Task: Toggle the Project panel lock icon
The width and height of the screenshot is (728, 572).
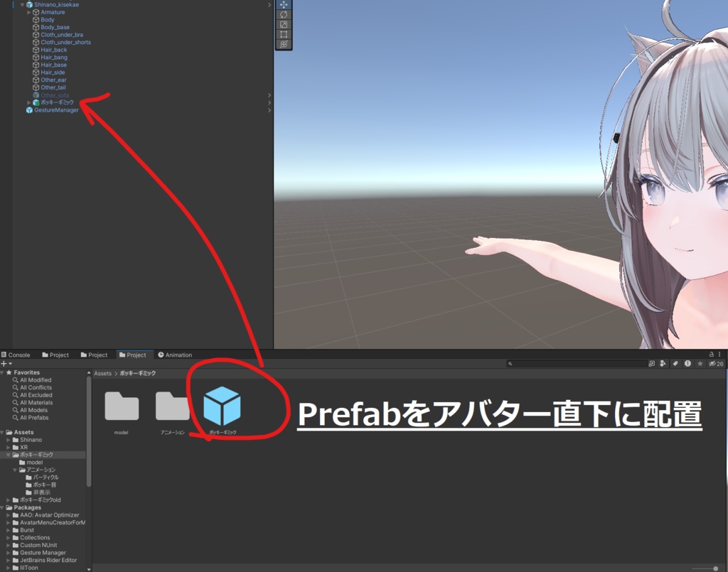Action: pyautogui.click(x=711, y=354)
